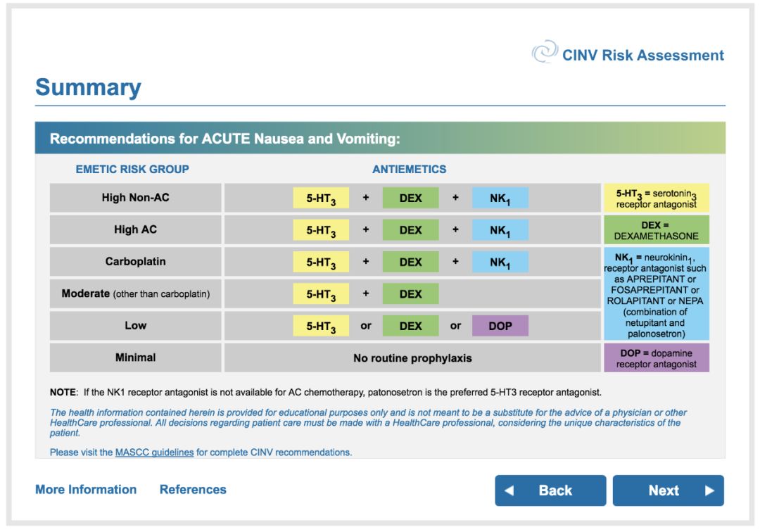Click the blue NK1 legend definition box
This screenshot has width=760, height=532.
tap(656, 293)
